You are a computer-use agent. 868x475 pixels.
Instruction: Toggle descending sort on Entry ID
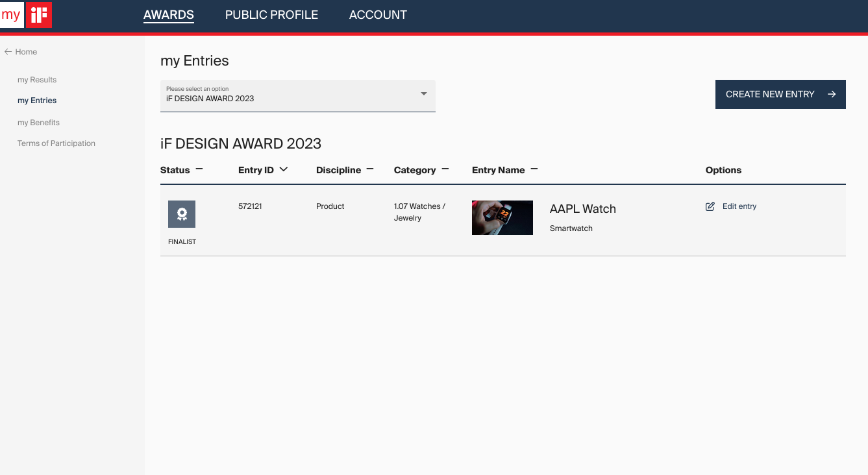pyautogui.click(x=284, y=169)
